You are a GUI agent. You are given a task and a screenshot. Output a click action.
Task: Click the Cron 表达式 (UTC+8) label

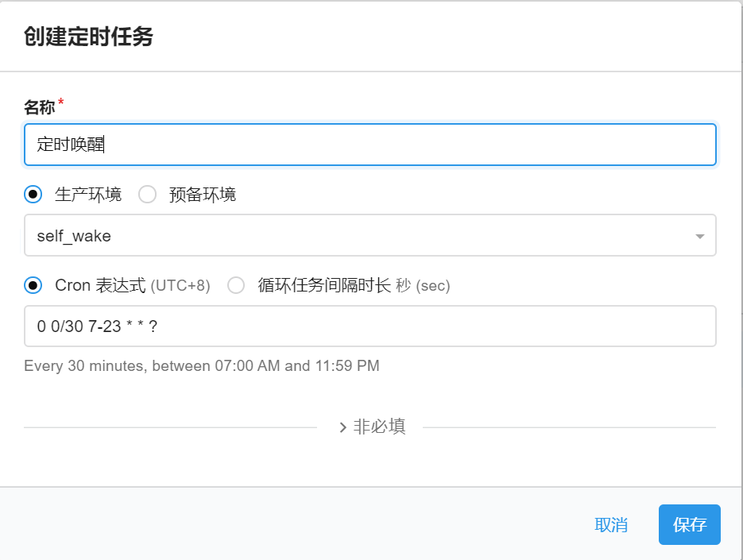pos(132,285)
